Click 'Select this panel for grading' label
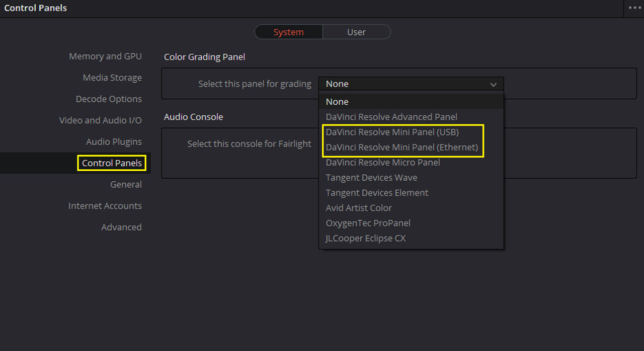Viewport: 644px width, 351px height. [x=255, y=84]
